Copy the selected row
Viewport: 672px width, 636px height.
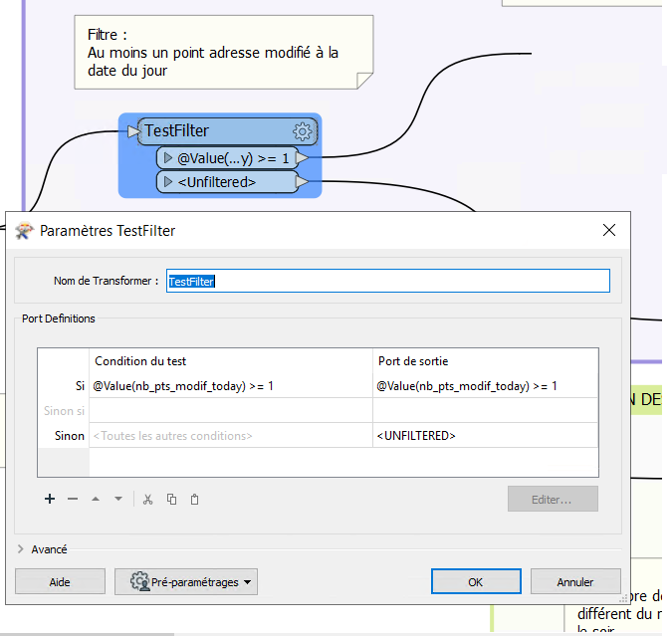171,500
